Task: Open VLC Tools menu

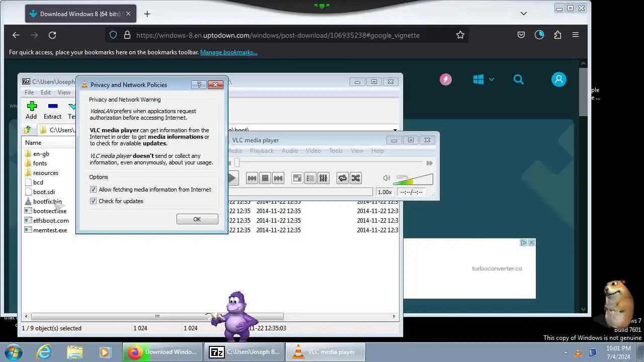Action: [x=336, y=151]
